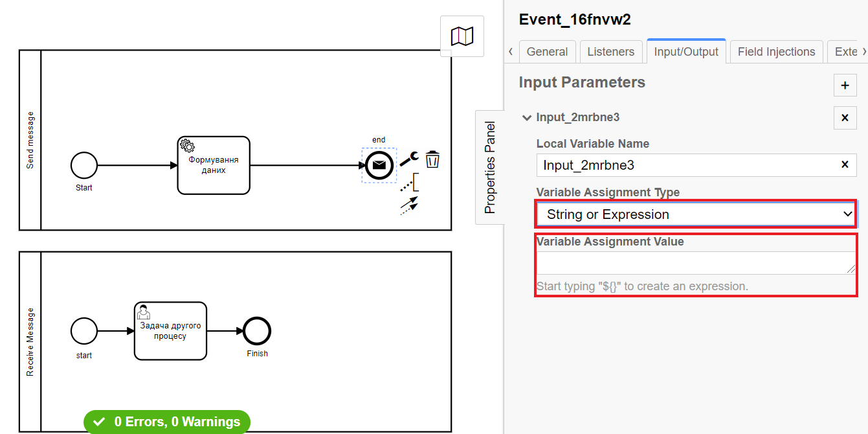Viewport: 868px width, 434px height.
Task: Clear the Local Variable Name field
Action: click(845, 165)
